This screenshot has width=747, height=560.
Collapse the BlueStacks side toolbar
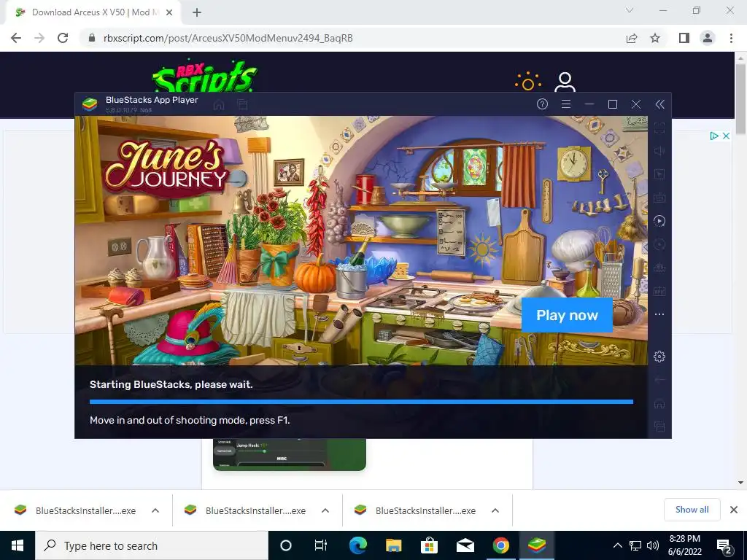pyautogui.click(x=659, y=104)
